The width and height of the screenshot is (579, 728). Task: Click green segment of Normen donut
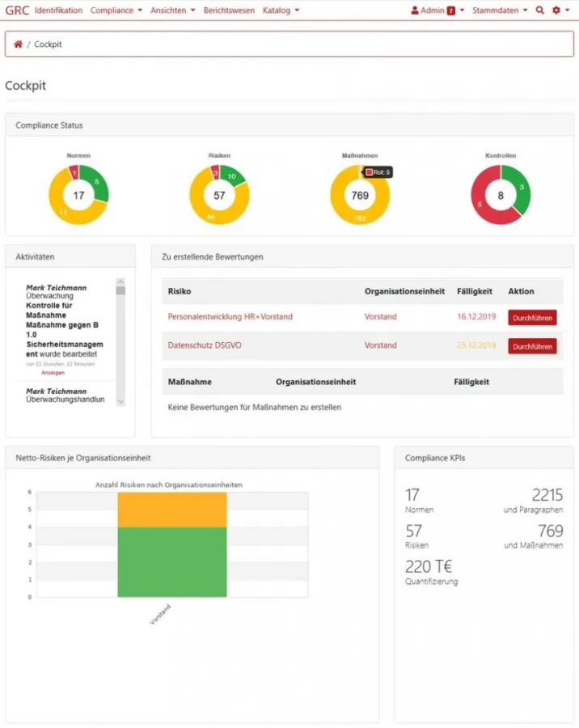coord(96,183)
